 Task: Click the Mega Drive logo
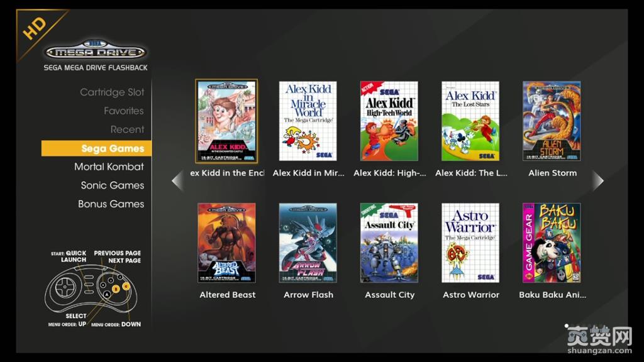[x=96, y=52]
